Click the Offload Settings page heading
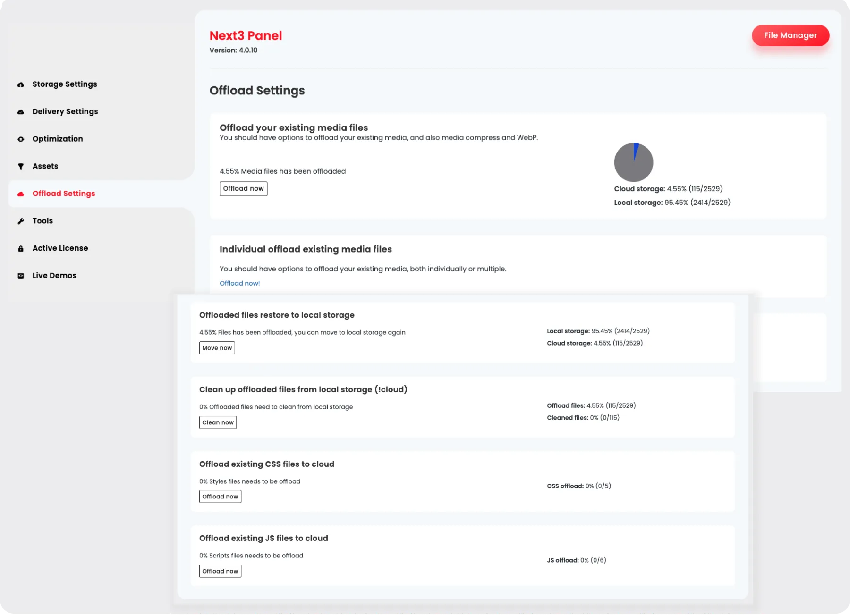This screenshot has height=616, width=850. [257, 91]
